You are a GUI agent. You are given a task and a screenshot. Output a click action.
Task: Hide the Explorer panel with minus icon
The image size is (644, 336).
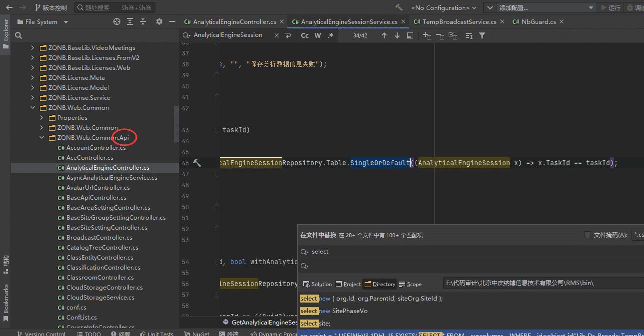[x=172, y=21]
